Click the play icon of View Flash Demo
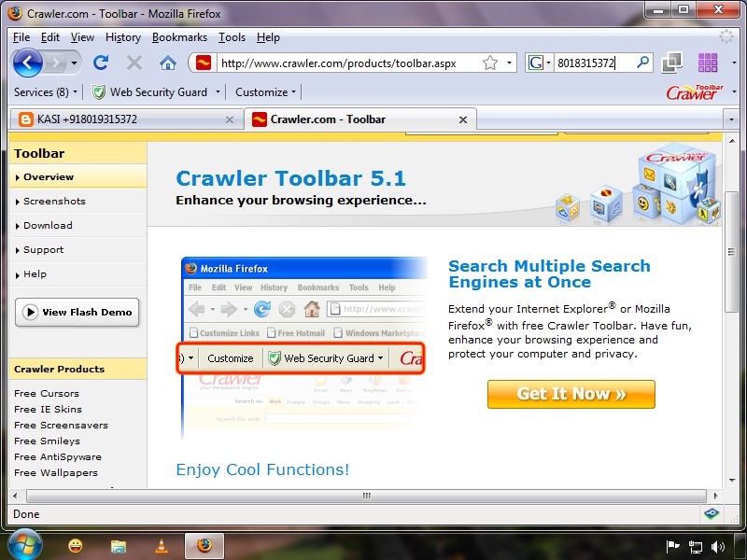Screen dimensions: 747x560 pyautogui.click(x=30, y=313)
